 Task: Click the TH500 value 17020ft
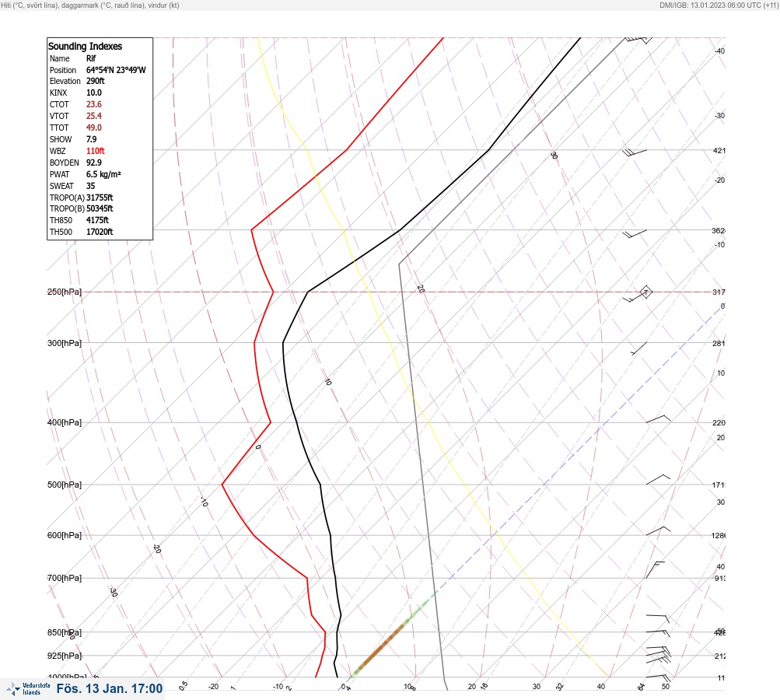coord(100,232)
